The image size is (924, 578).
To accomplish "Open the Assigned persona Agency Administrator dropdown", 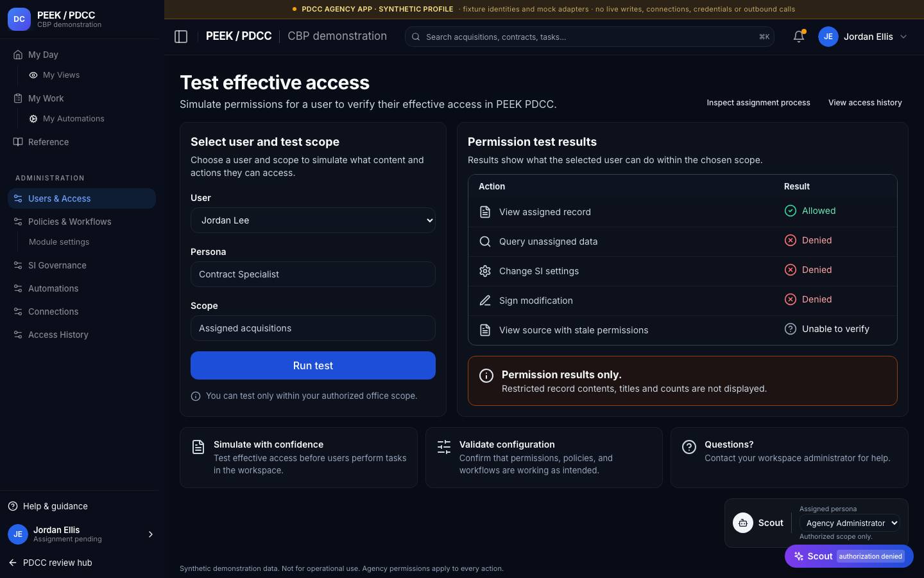I will [850, 523].
